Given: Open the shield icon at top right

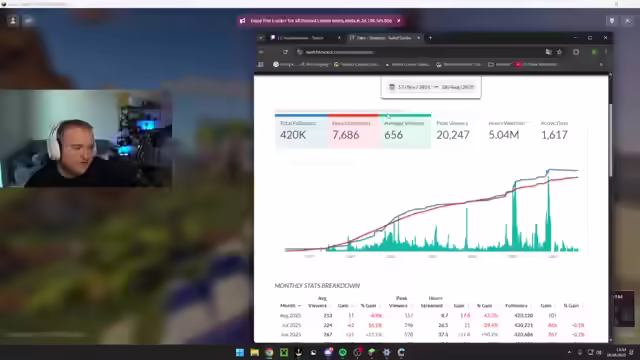Looking at the screenshot, I should coord(612,20).
